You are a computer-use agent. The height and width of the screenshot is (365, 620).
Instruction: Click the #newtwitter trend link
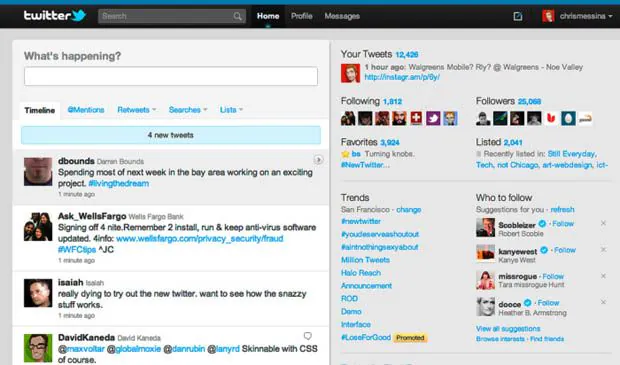point(361,221)
